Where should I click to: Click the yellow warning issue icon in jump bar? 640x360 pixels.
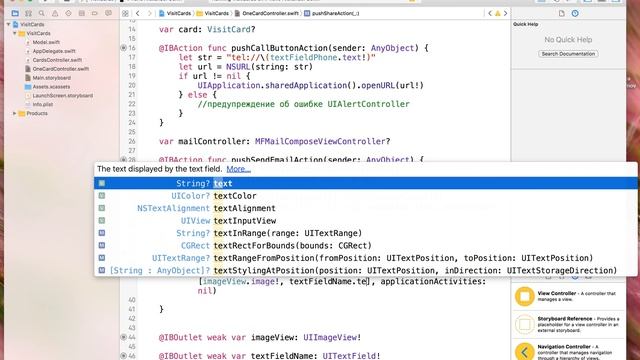coord(498,13)
